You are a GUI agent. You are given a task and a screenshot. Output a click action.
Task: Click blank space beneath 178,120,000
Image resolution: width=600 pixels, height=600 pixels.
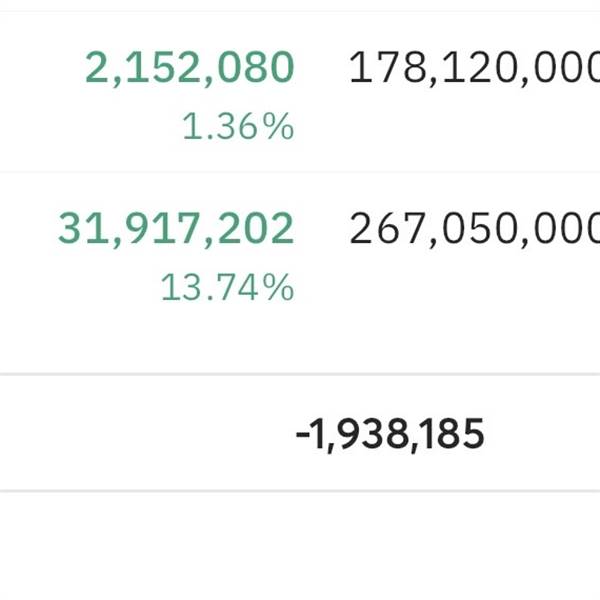[x=474, y=127]
